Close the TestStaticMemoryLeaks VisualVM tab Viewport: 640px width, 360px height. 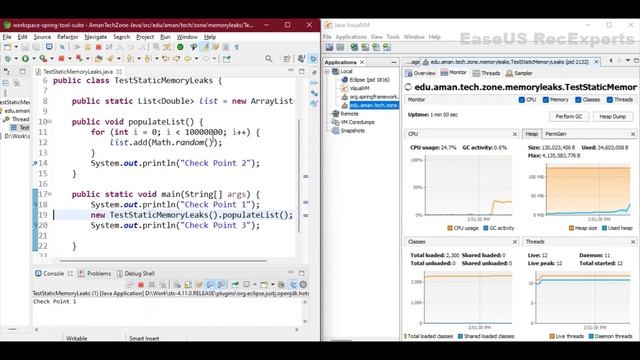pyautogui.click(x=596, y=62)
